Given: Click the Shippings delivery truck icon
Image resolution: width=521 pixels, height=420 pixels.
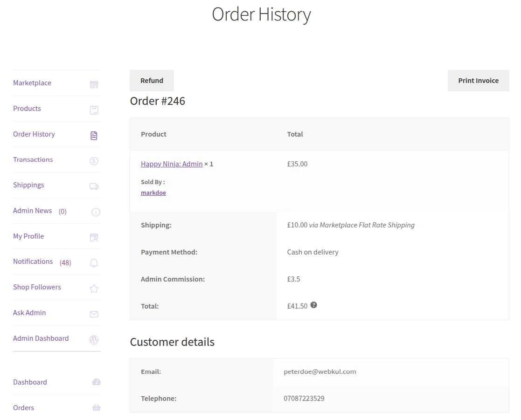Looking at the screenshot, I should point(94,186).
